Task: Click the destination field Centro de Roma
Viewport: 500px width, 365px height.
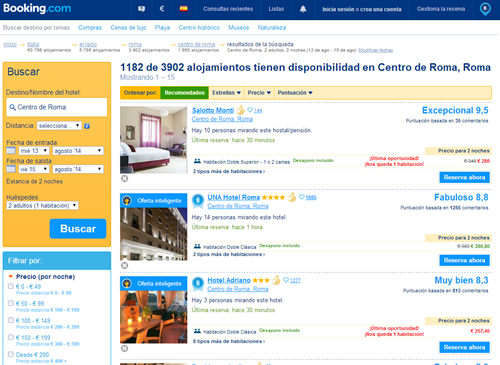Action: pos(57,107)
